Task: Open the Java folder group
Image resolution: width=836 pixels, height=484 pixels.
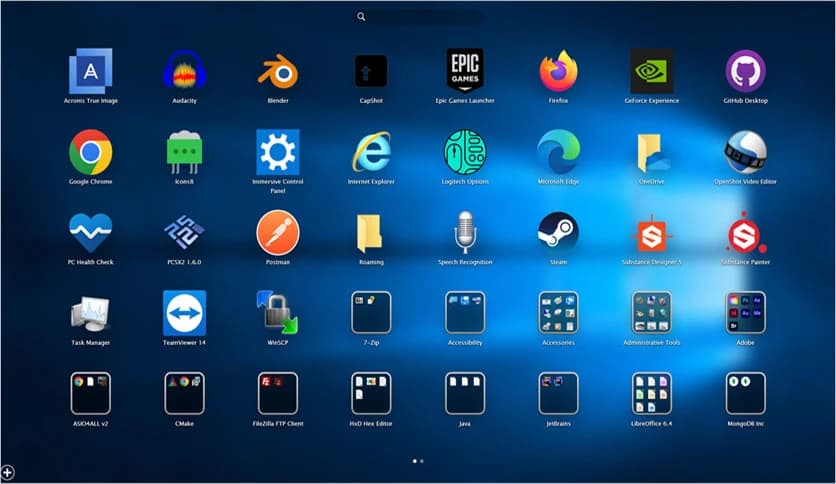Action: tap(465, 393)
